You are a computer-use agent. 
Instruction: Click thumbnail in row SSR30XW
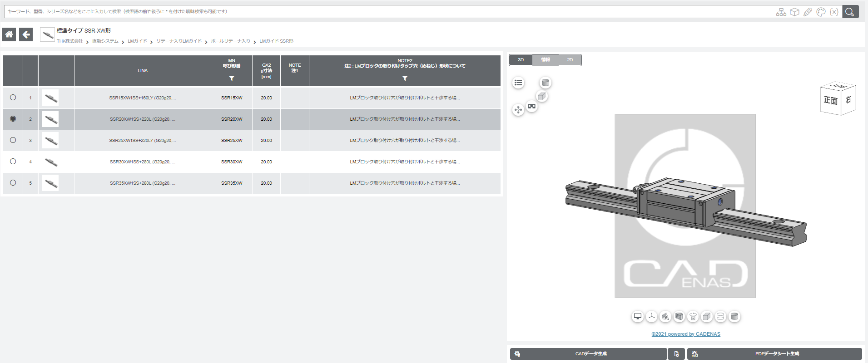point(50,162)
